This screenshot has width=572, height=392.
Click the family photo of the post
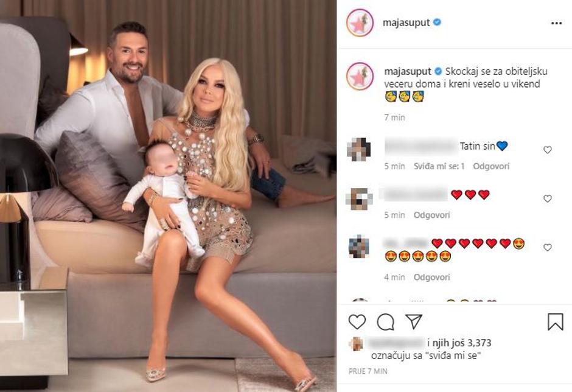(168, 196)
